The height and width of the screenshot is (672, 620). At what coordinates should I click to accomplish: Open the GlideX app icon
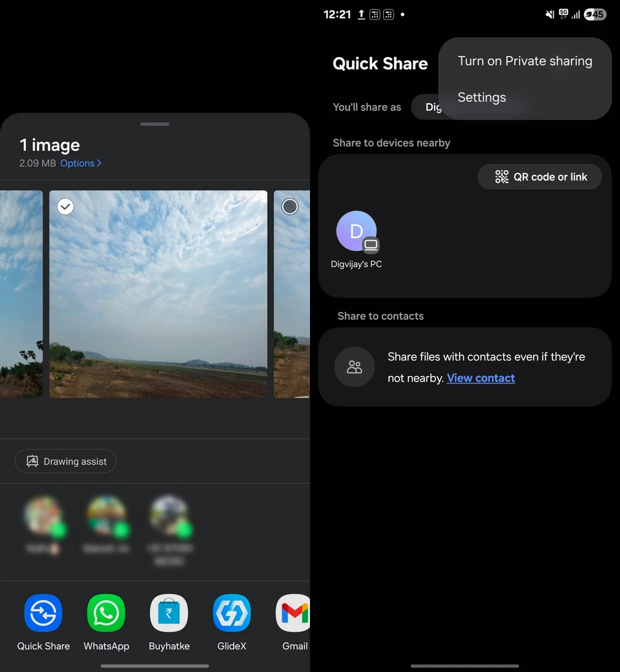[232, 614]
